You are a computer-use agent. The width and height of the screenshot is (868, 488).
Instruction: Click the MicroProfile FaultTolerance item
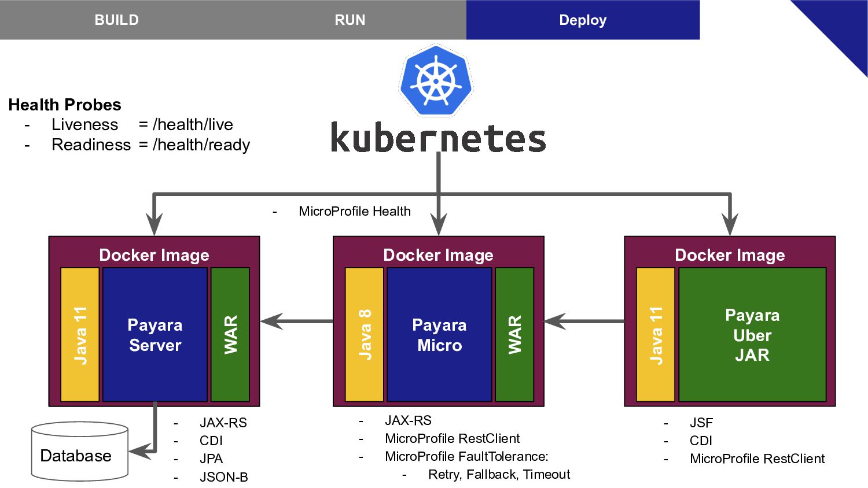[x=466, y=456]
